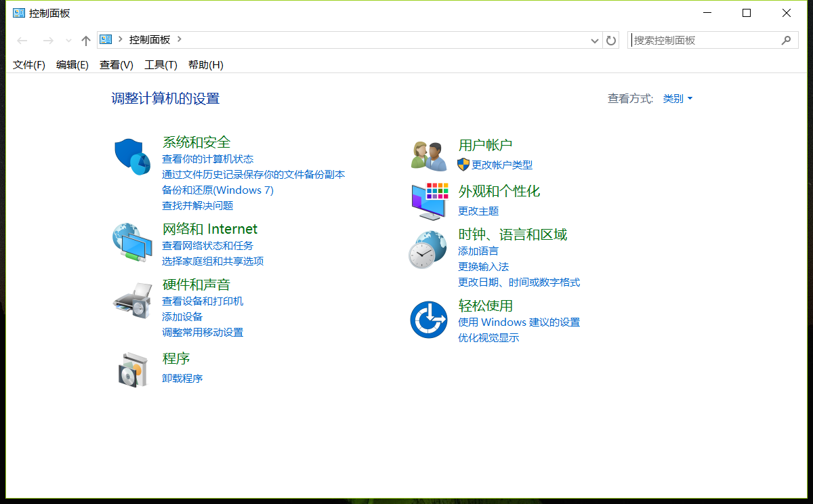The image size is (813, 504).
Task: Open the 工具(T) menu
Action: click(x=161, y=65)
